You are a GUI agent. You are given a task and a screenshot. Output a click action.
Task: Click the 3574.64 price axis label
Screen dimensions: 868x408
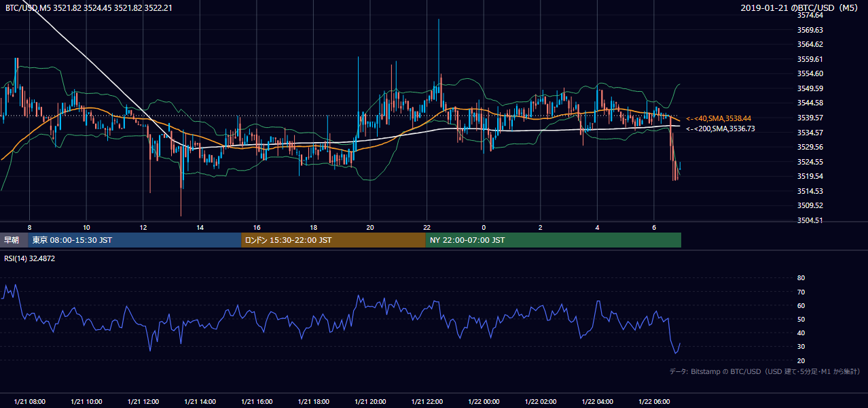pos(810,15)
